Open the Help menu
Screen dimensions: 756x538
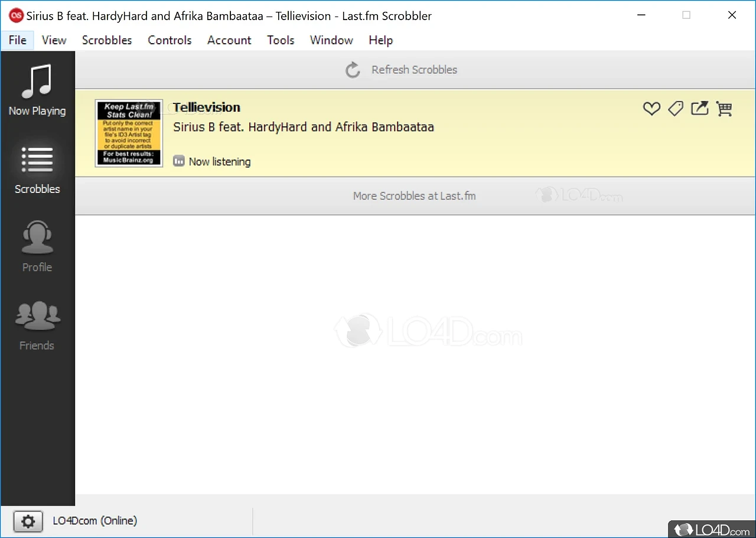pyautogui.click(x=380, y=40)
